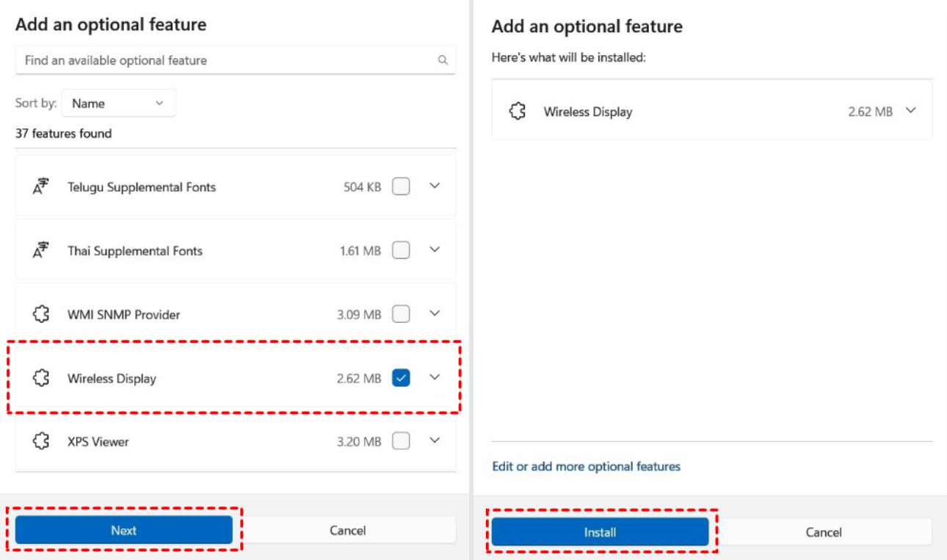Click the Telugu Supplemental Fonts font icon
The image size is (947, 560).
tap(41, 187)
